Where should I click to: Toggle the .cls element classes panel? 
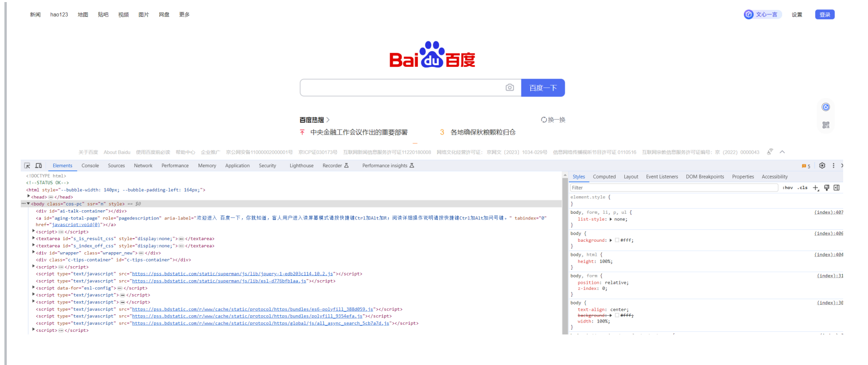tap(802, 188)
